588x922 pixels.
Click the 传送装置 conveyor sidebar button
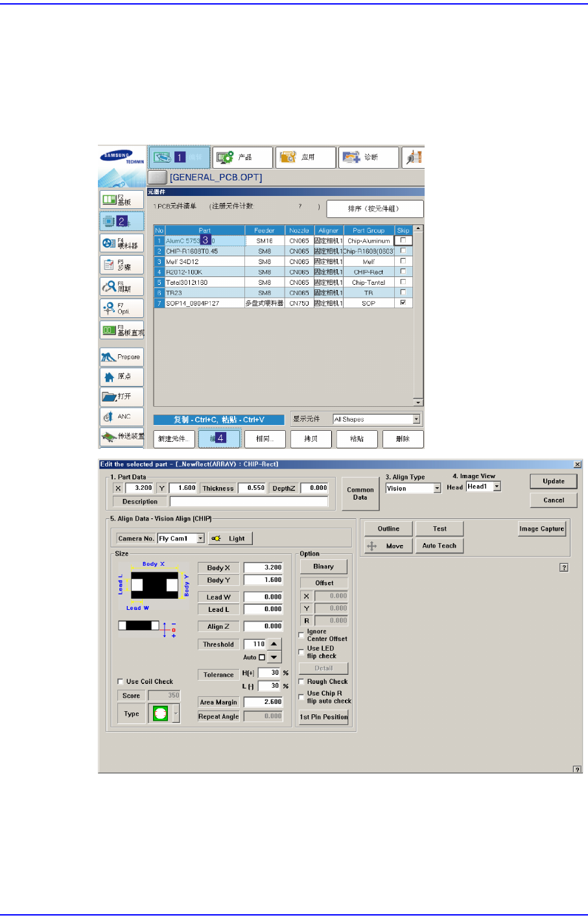(121, 437)
